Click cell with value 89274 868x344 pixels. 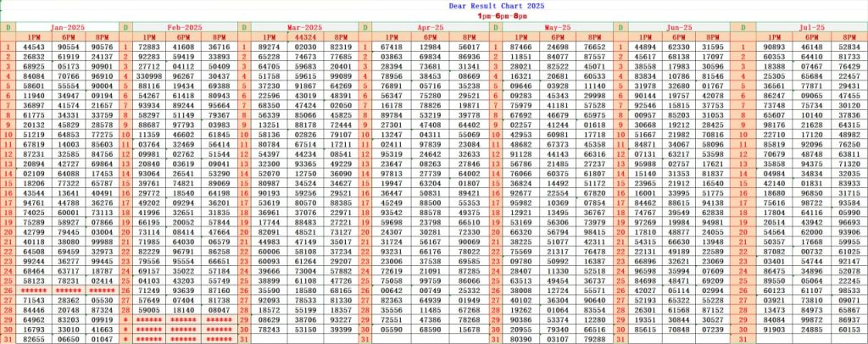click(270, 47)
